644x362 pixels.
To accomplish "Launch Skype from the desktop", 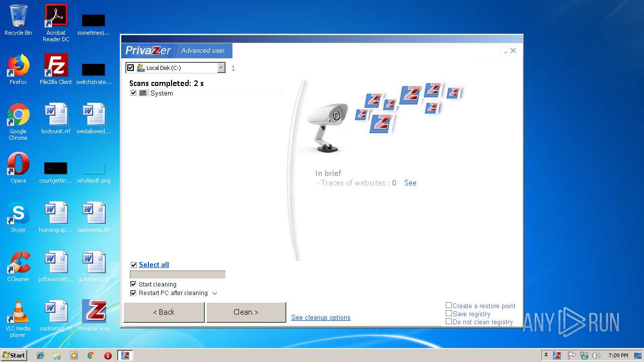I will [x=18, y=217].
